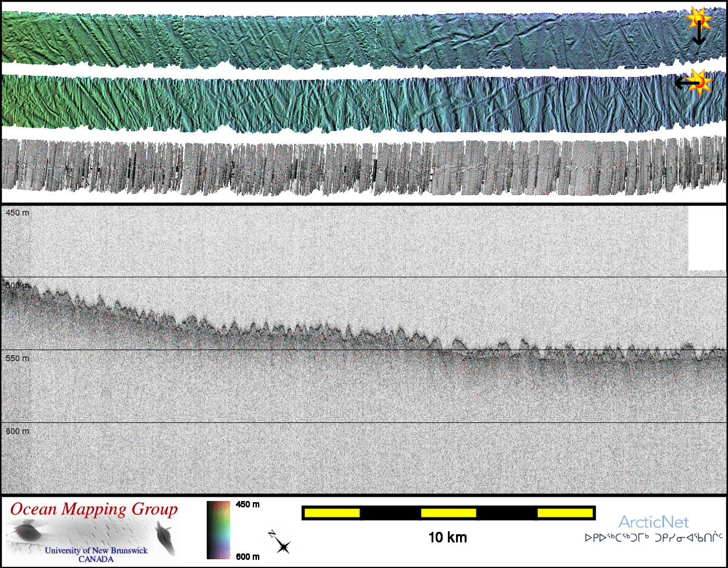This screenshot has height=568, width=728.
Task: Click the 600 m depth label in profile
Action: click(17, 431)
